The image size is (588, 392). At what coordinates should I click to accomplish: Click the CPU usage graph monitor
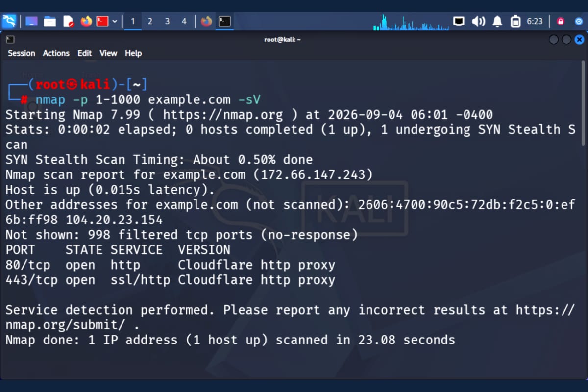[x=411, y=22]
